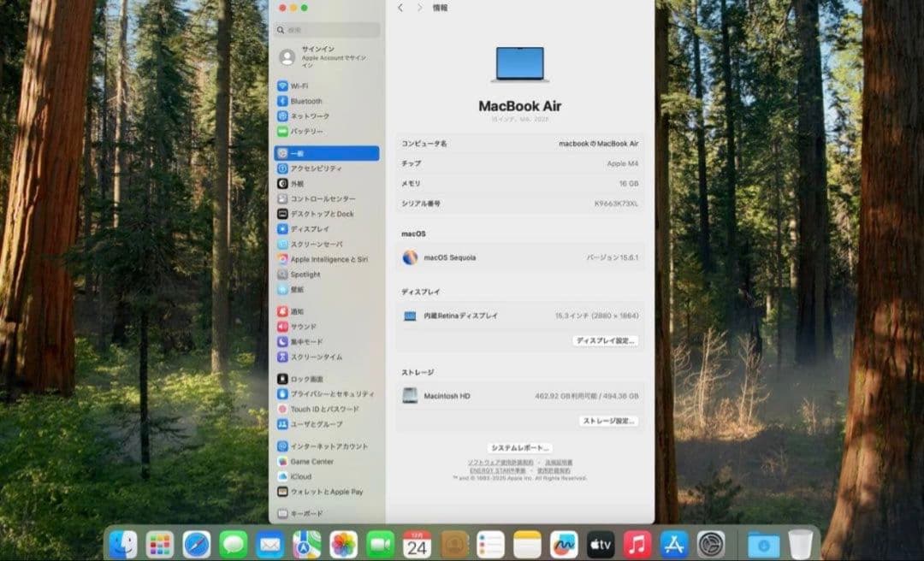Image resolution: width=924 pixels, height=561 pixels.
Task: Open iCloud settings
Action: tap(299, 476)
